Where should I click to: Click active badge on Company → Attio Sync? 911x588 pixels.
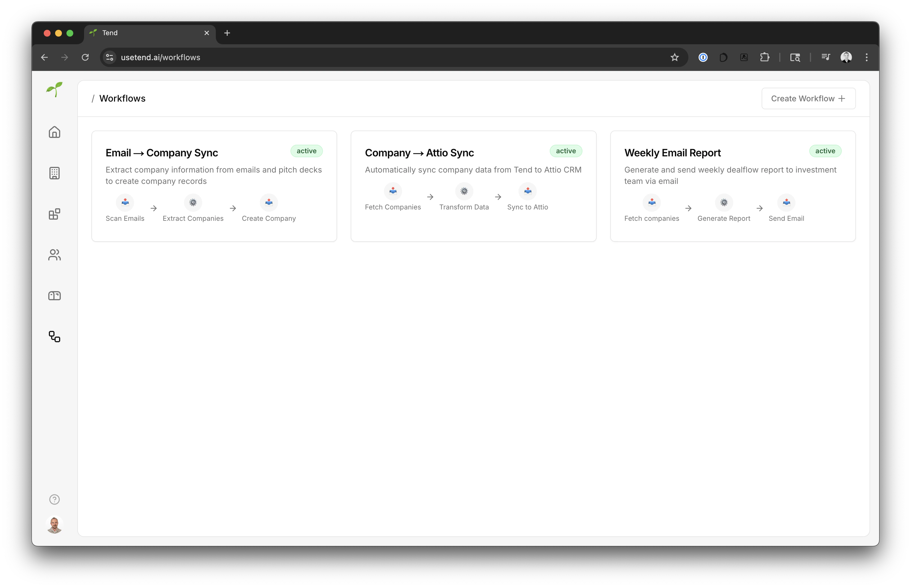pyautogui.click(x=566, y=151)
